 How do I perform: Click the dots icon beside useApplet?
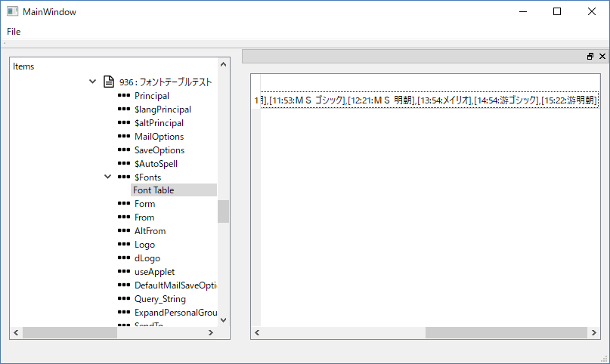click(124, 271)
